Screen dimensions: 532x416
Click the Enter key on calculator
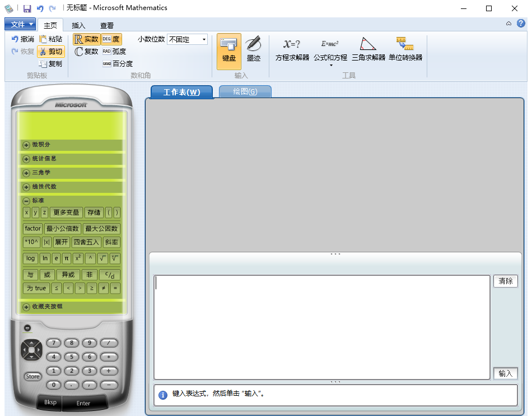point(83,403)
